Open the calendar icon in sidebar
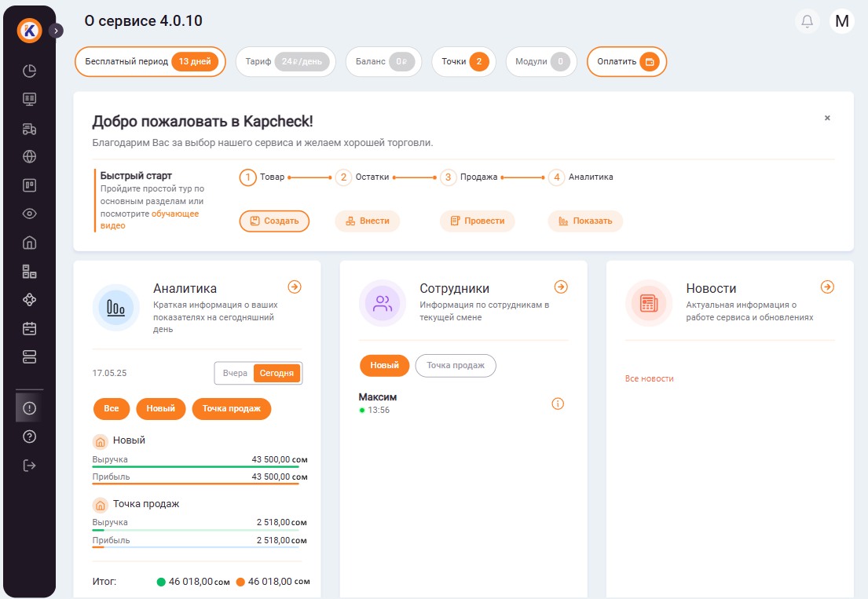This screenshot has height=599, width=868. (x=30, y=328)
